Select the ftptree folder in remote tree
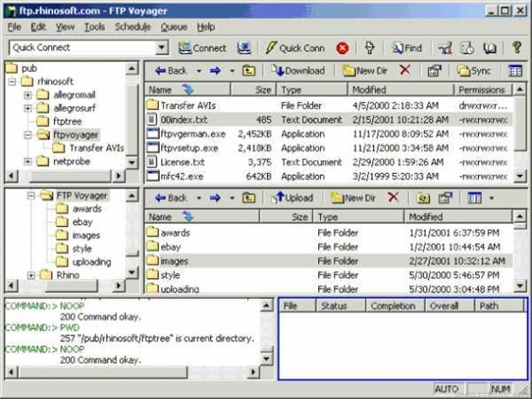 click(67, 122)
